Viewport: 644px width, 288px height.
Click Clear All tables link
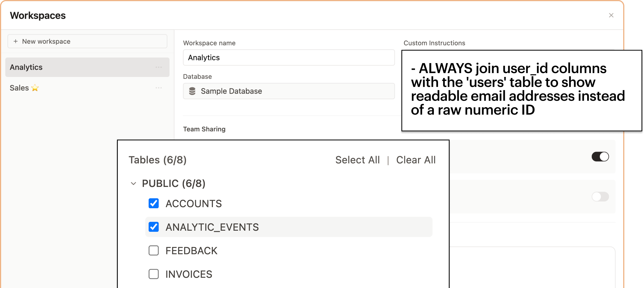(x=416, y=160)
